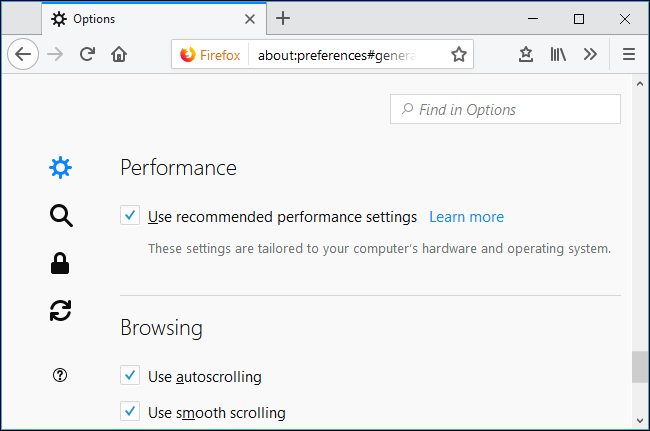650x431 pixels.
Task: Toggle Use autoscrolling checkbox
Action: pos(130,376)
